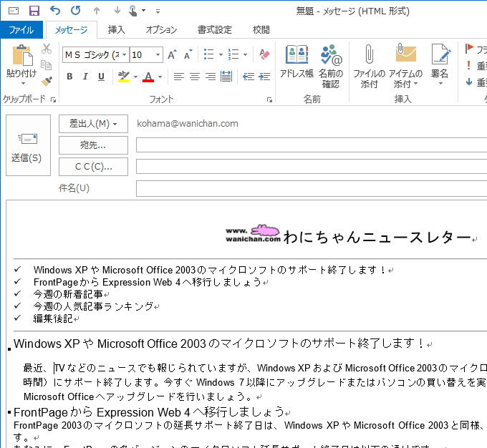Attach a file with ファイルの添付

pyautogui.click(x=369, y=67)
